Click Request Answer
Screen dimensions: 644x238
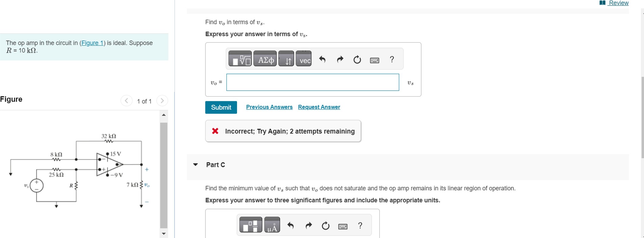(319, 107)
